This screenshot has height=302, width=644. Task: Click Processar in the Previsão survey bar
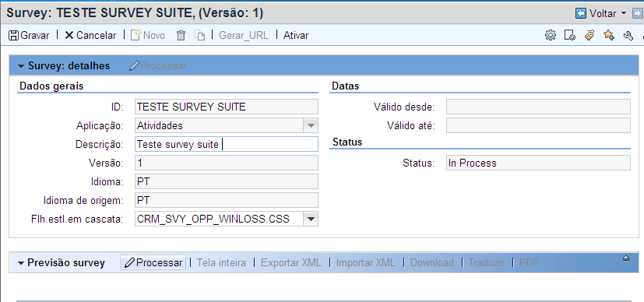pyautogui.click(x=153, y=262)
